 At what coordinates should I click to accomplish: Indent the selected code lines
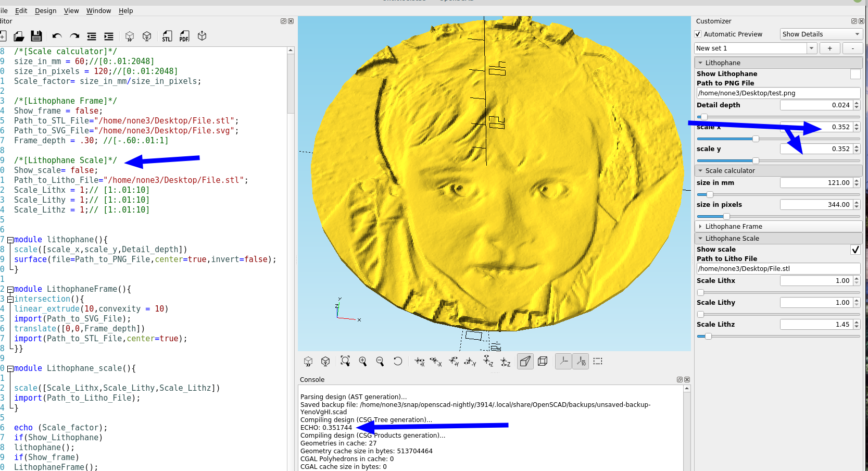(x=109, y=36)
